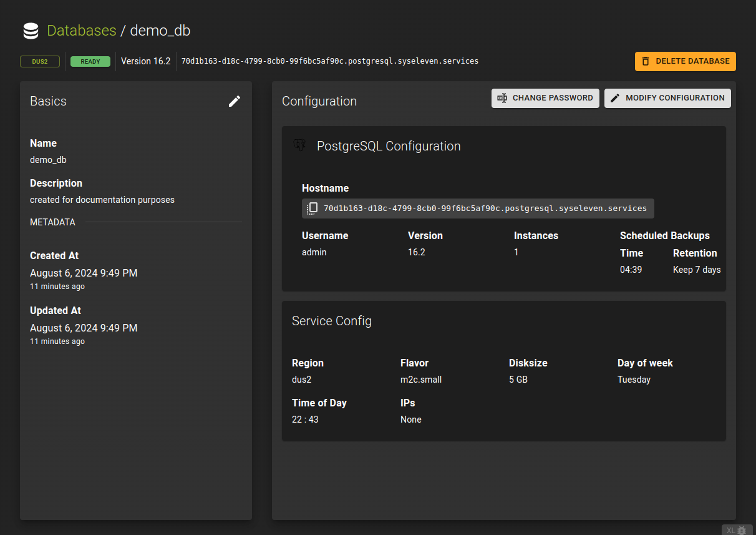Viewport: 756px width, 535px height.
Task: Select the Tuesday day of week value
Action: (x=634, y=380)
